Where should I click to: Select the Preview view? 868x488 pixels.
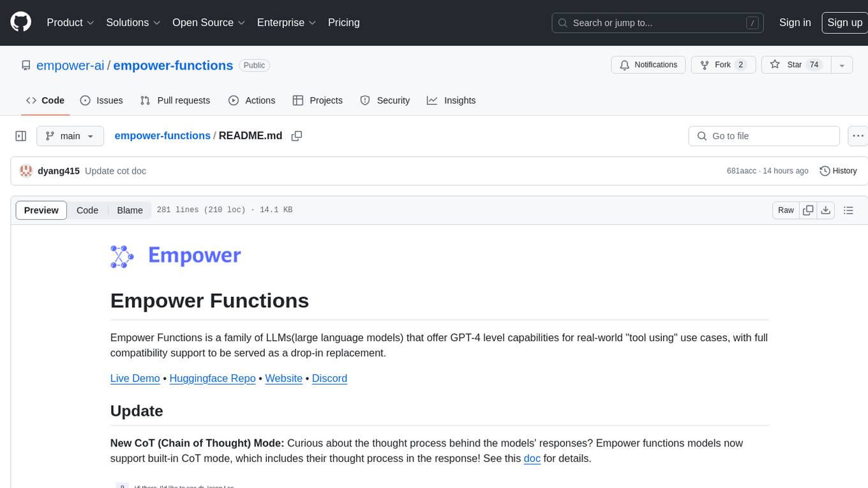click(41, 210)
